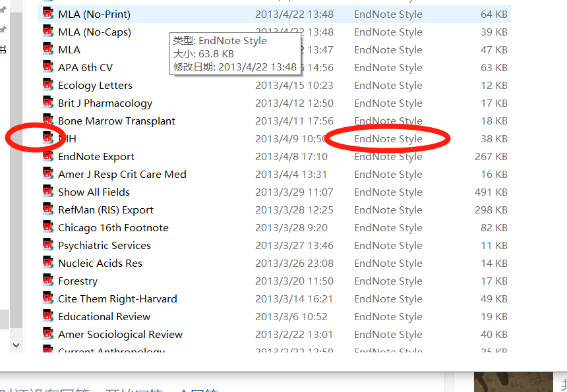Click the date 2013/4/8 17:10
The image size is (567, 392).
[291, 156]
